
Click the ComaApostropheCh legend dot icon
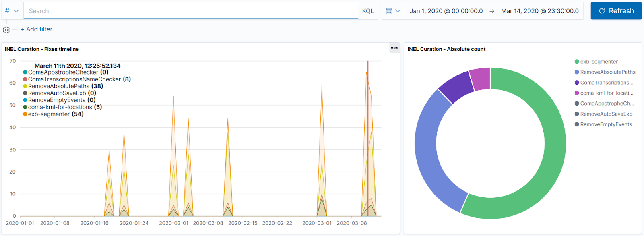coord(577,104)
